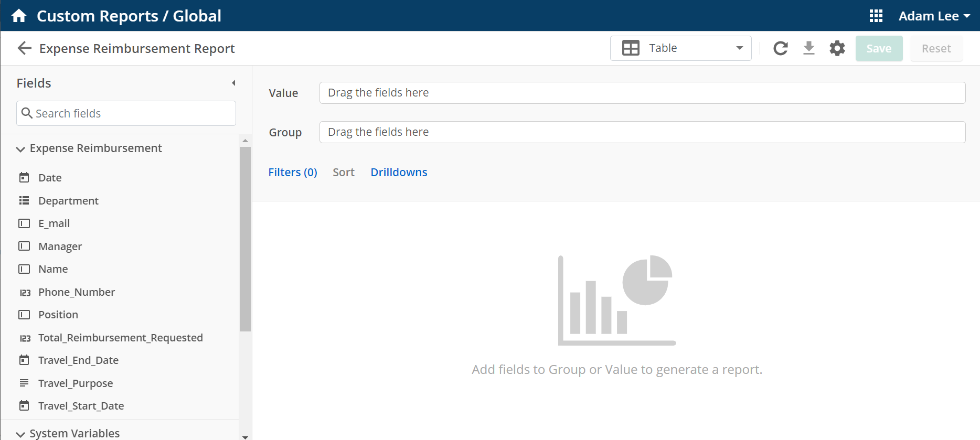This screenshot has width=980, height=440.
Task: Open the Drilldowns tab
Action: pyautogui.click(x=399, y=172)
